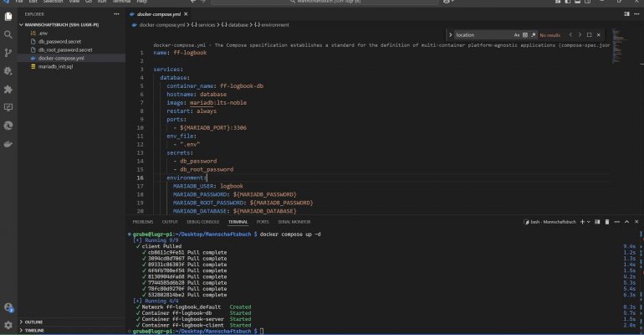Switch to the PROBLEMS panel tab

pyautogui.click(x=143, y=222)
